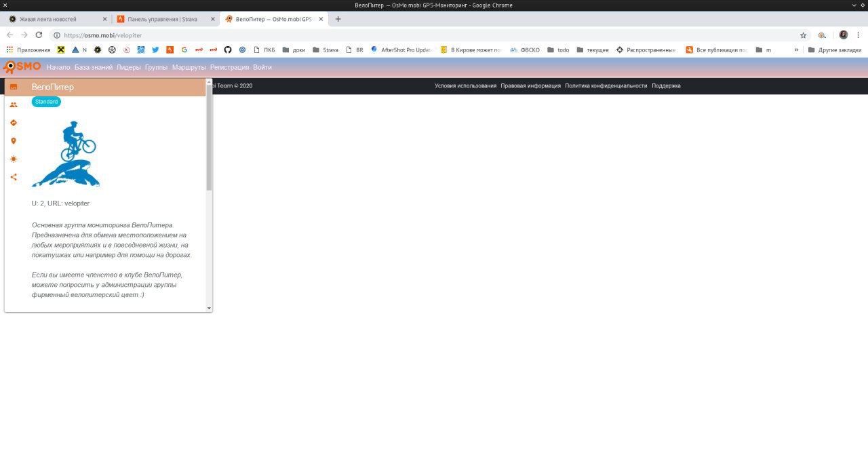Screen dimensions: 868x472
Task: Bookmark this page with the star icon
Action: tap(804, 35)
